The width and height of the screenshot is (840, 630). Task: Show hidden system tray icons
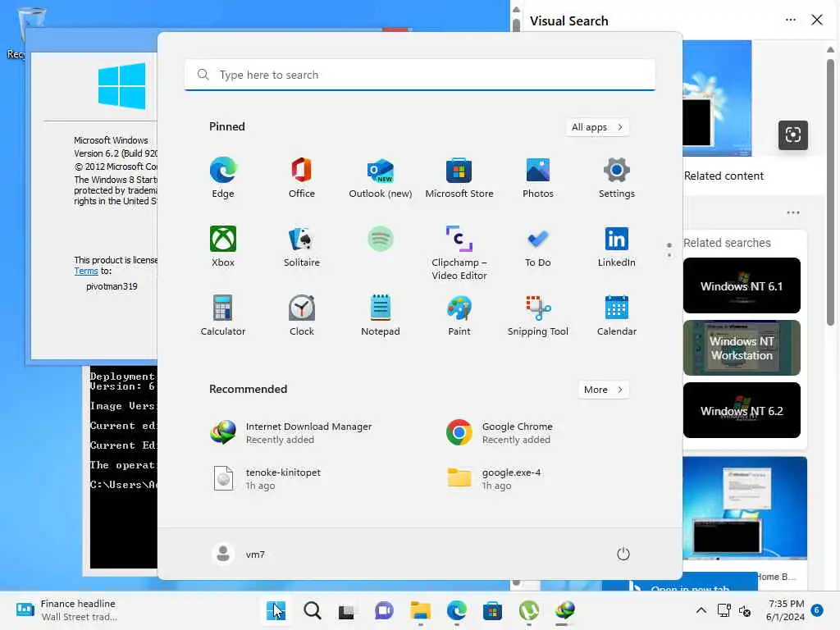[x=701, y=610]
